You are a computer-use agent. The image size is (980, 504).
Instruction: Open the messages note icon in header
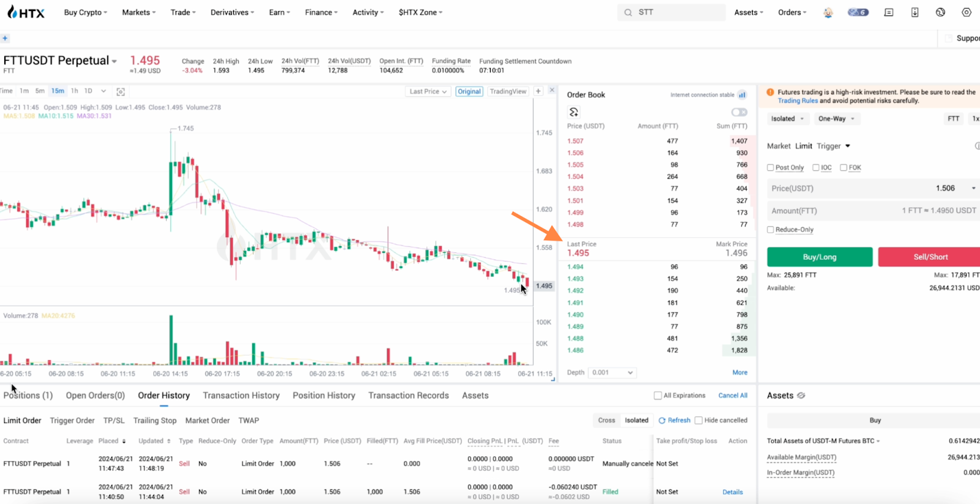(x=889, y=12)
